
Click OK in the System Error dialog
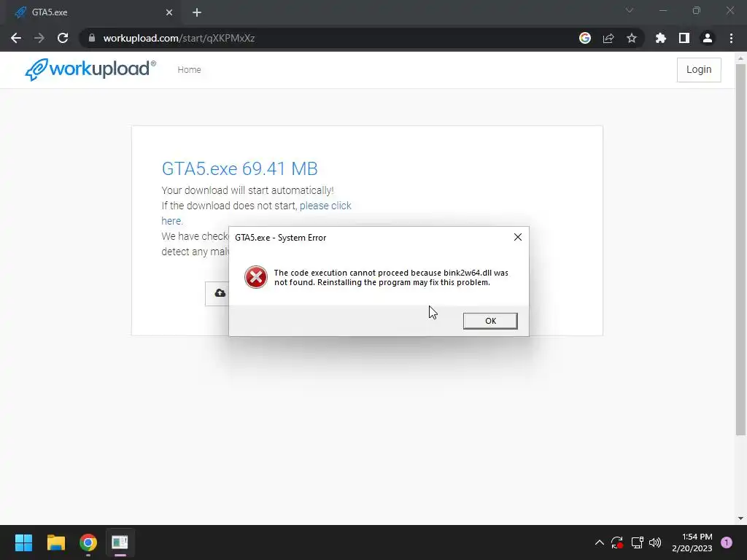tap(490, 321)
